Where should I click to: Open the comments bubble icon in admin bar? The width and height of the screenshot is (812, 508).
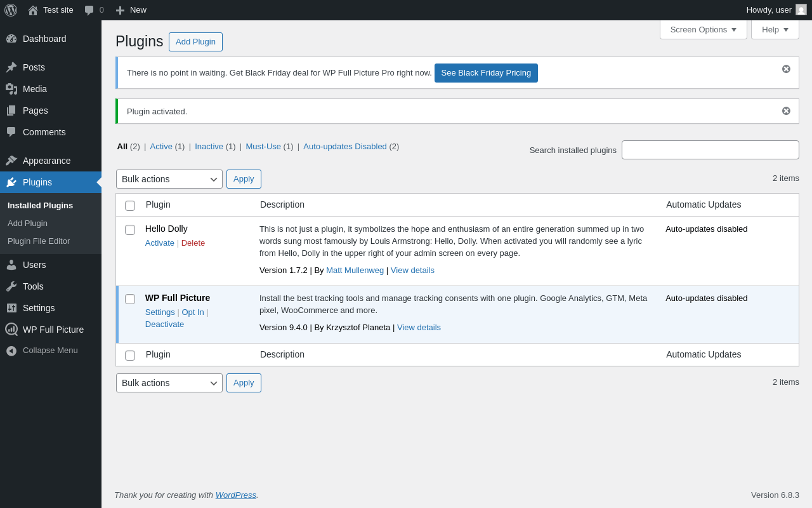89,10
